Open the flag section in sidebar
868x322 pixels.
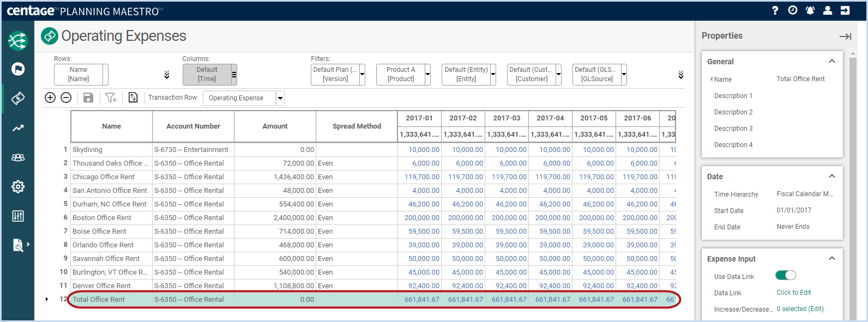click(18, 69)
